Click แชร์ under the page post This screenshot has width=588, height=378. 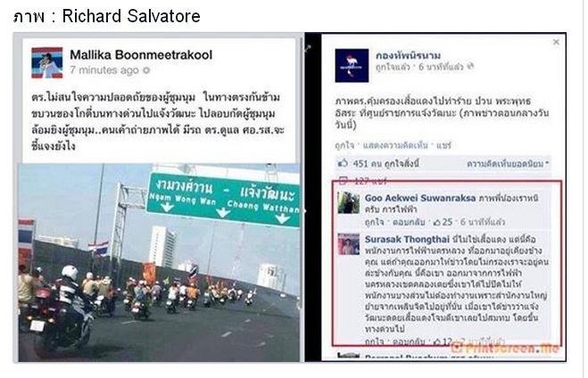tap(443, 145)
